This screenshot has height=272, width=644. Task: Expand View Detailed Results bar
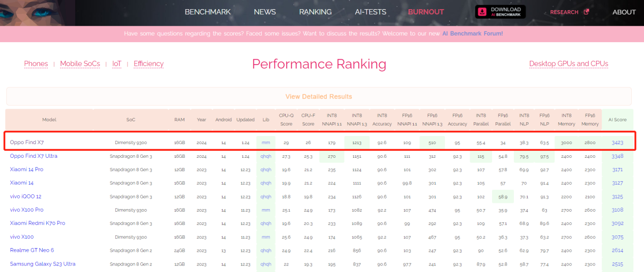click(x=319, y=96)
